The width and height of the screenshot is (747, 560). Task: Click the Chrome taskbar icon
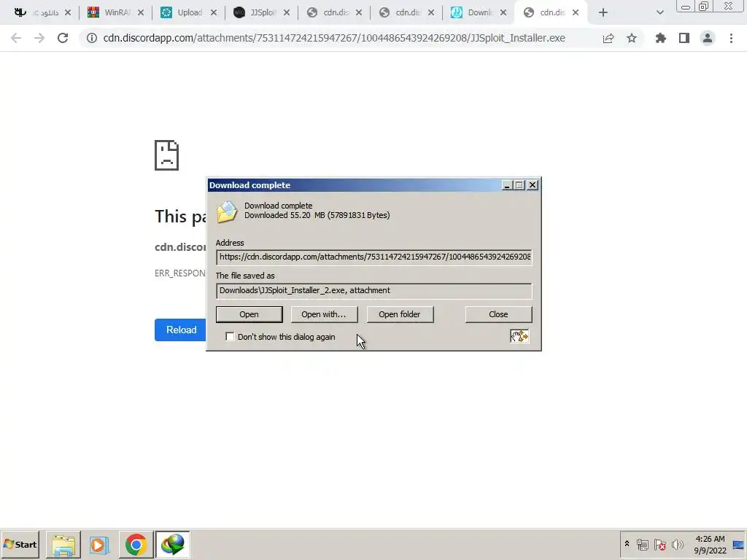[x=136, y=545]
